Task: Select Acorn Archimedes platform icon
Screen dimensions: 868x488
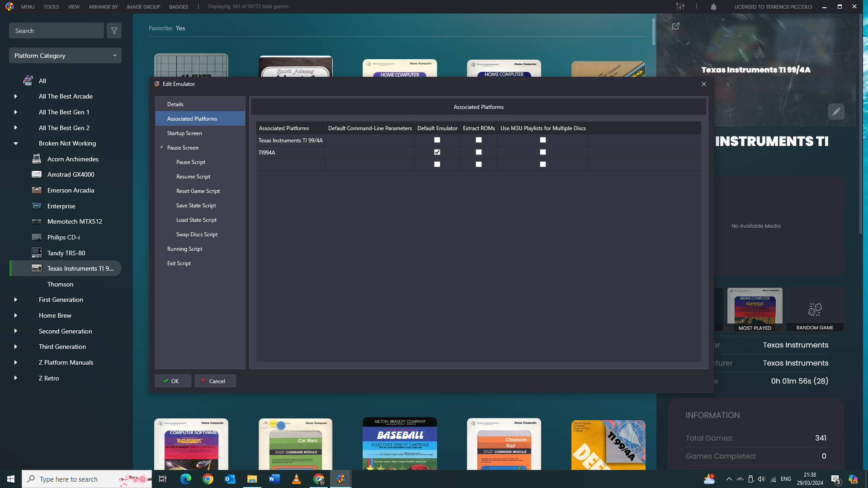Action: (37, 159)
